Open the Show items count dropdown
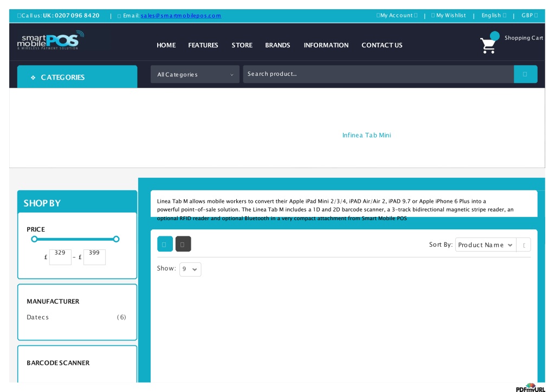Viewport: 555px width, 392px height. [190, 269]
